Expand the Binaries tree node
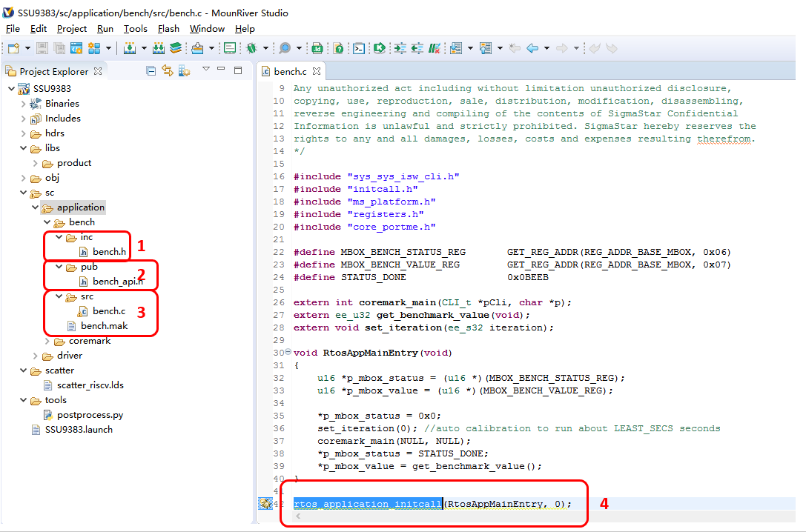 pos(24,104)
